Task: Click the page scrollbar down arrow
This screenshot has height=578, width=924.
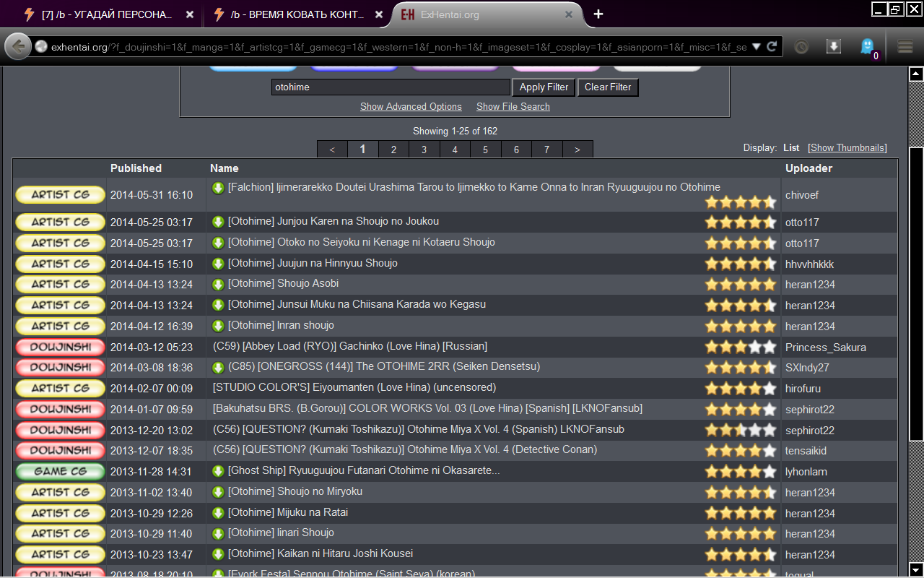Action: click(916, 570)
